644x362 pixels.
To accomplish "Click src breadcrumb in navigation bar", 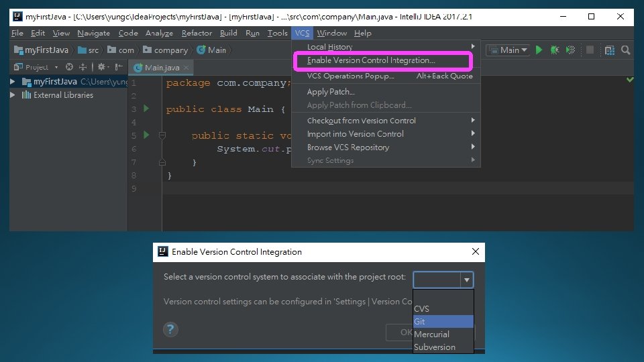I will coord(89,50).
